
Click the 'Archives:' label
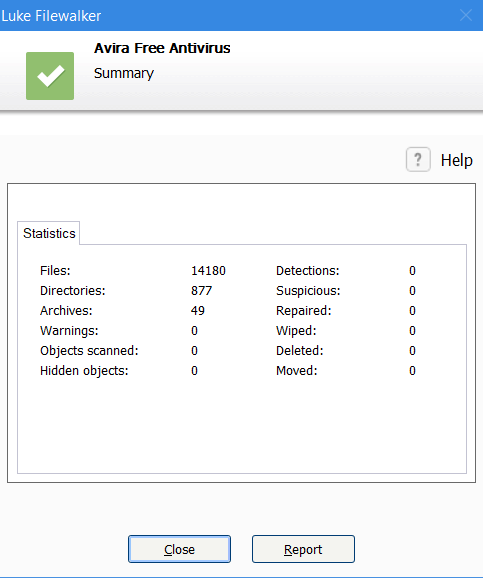[66, 311]
